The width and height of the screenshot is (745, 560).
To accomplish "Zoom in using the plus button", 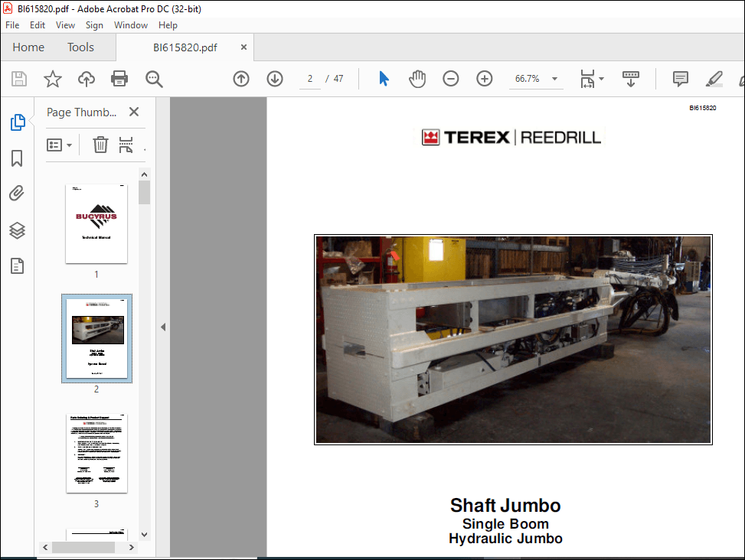I will click(484, 78).
